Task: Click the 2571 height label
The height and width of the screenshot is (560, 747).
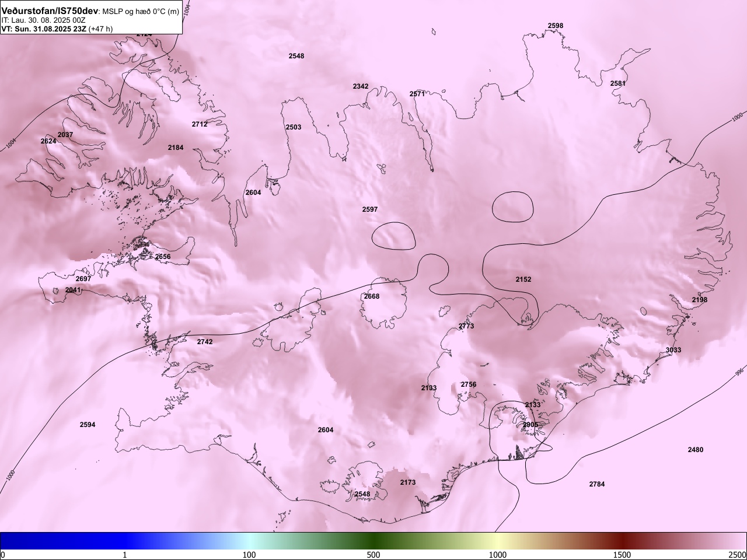Action: point(417,94)
